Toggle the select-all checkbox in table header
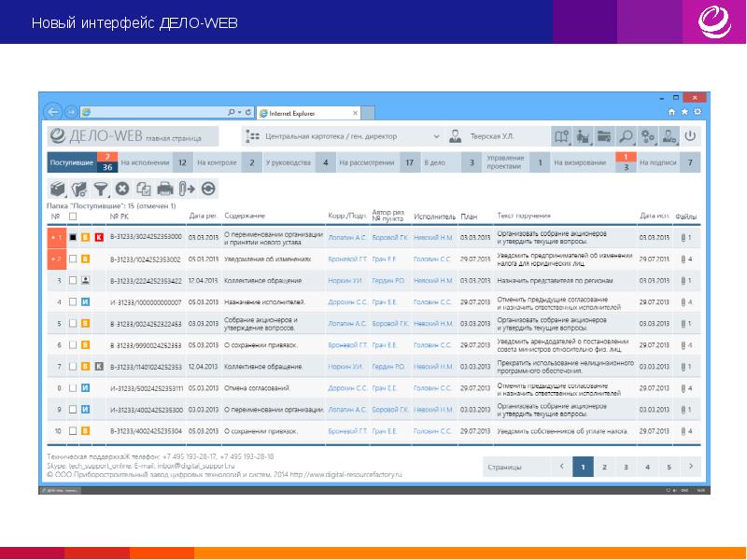 click(x=74, y=217)
